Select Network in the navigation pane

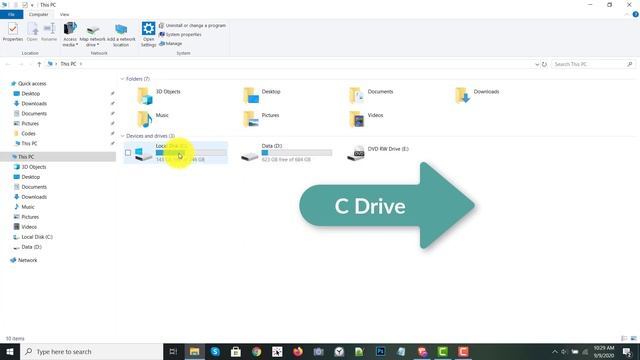[27, 260]
